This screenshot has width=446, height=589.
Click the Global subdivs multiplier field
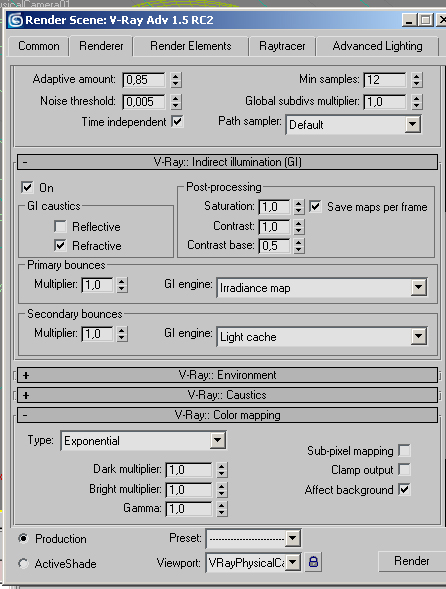[x=385, y=101]
